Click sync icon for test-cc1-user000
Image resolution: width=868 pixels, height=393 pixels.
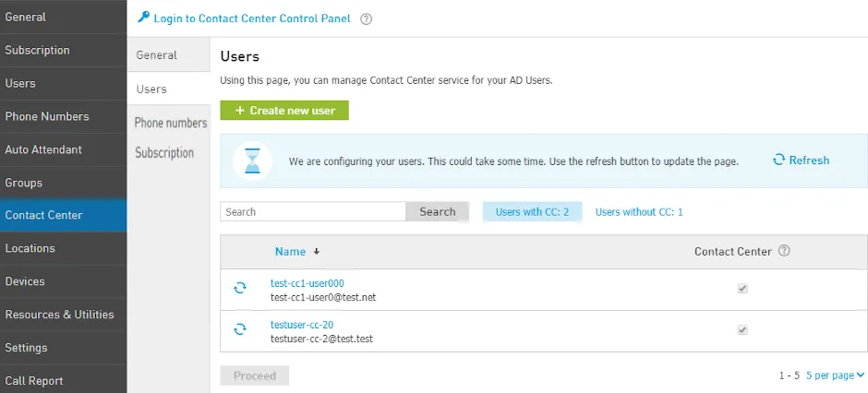point(240,288)
